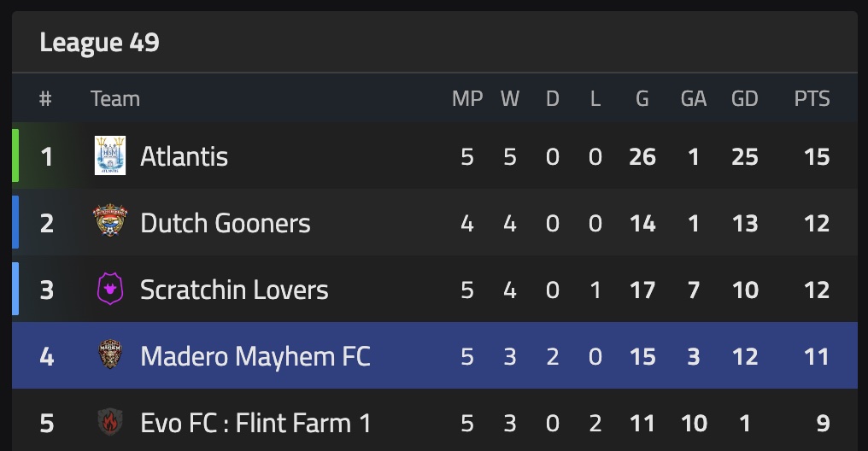The image size is (868, 451).
Task: Click the Team column header
Action: (x=114, y=99)
